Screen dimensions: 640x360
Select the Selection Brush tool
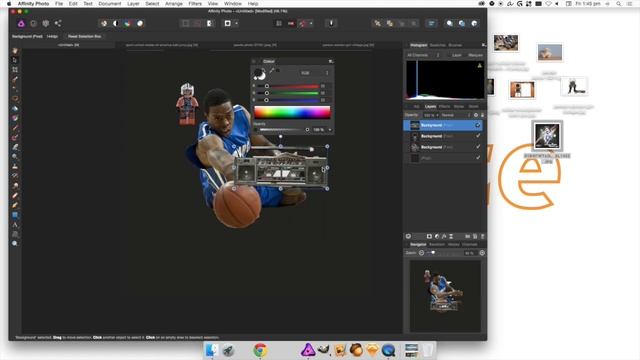[x=15, y=80]
